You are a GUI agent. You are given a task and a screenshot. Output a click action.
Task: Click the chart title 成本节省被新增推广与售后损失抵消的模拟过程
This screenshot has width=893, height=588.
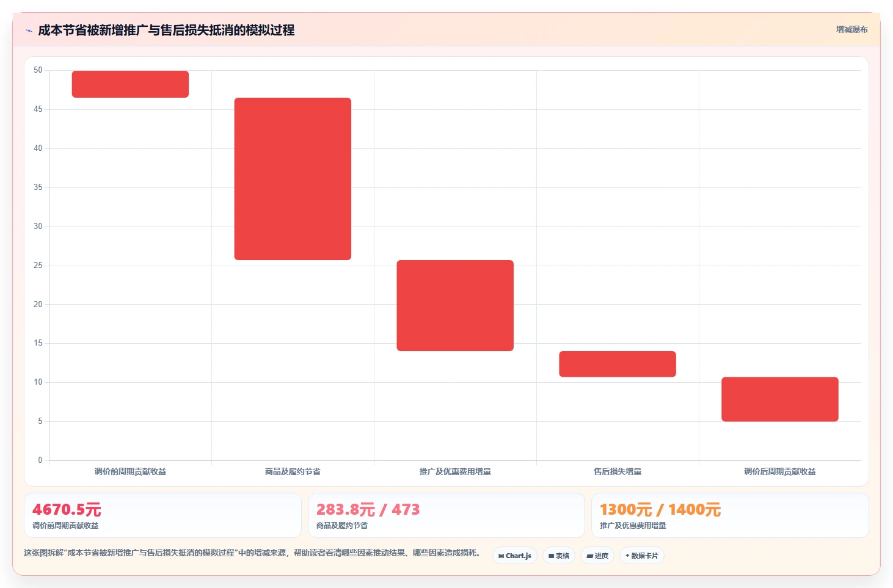(x=166, y=30)
